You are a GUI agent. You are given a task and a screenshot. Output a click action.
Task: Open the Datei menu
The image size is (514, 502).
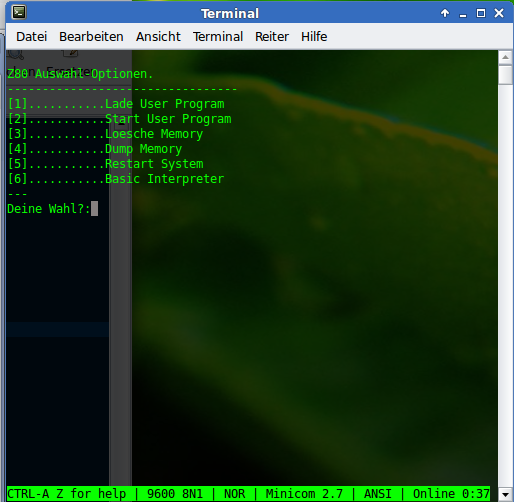(x=31, y=37)
